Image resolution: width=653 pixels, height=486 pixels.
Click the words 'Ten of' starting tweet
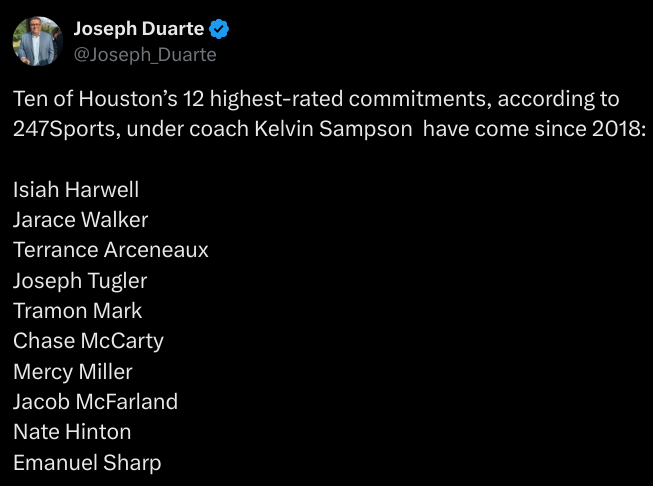click(x=43, y=99)
